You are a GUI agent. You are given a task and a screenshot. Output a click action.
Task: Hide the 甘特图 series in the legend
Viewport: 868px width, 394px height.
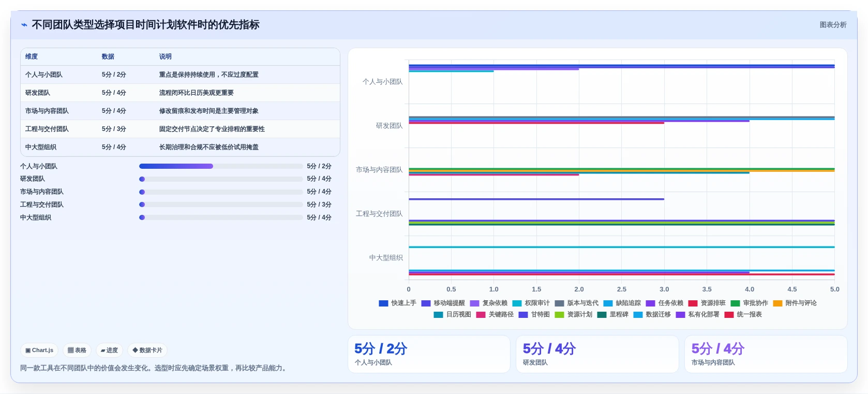tap(534, 315)
